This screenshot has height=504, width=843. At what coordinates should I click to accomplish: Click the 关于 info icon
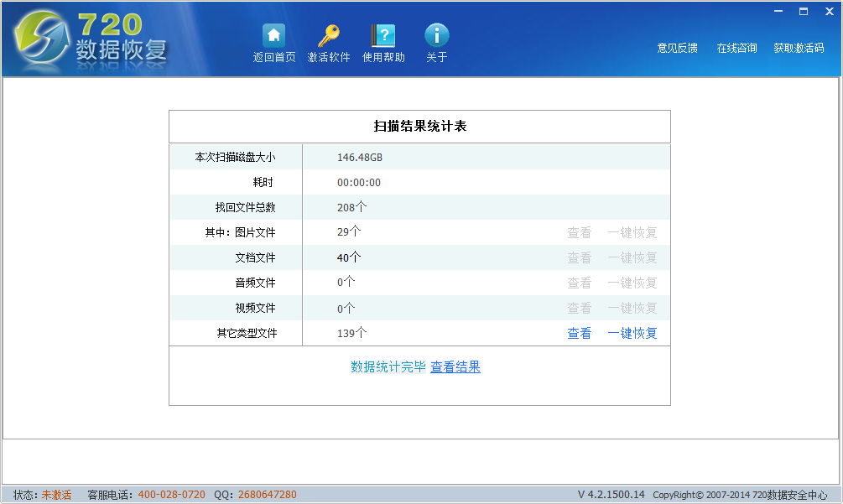436,36
